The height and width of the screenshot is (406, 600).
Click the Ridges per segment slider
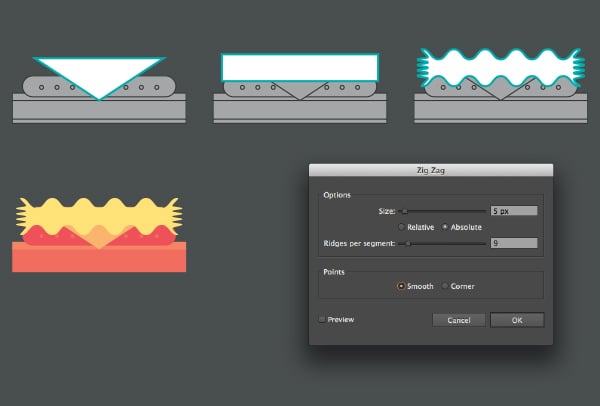coord(442,243)
